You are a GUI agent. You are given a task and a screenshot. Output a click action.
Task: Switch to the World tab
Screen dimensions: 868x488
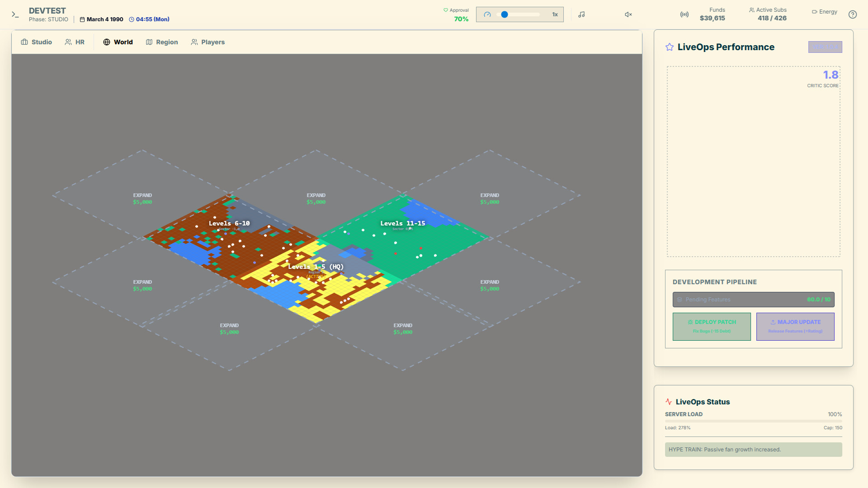click(118, 42)
